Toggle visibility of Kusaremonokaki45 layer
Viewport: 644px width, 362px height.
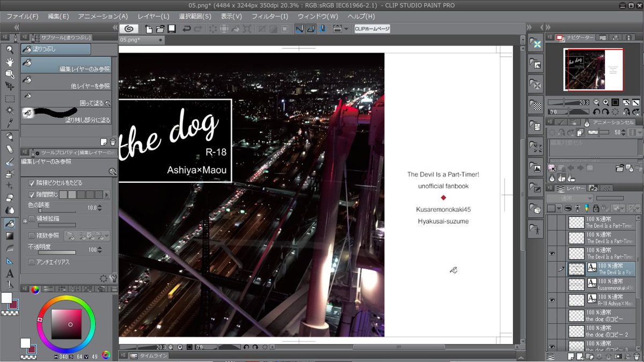[552, 284]
